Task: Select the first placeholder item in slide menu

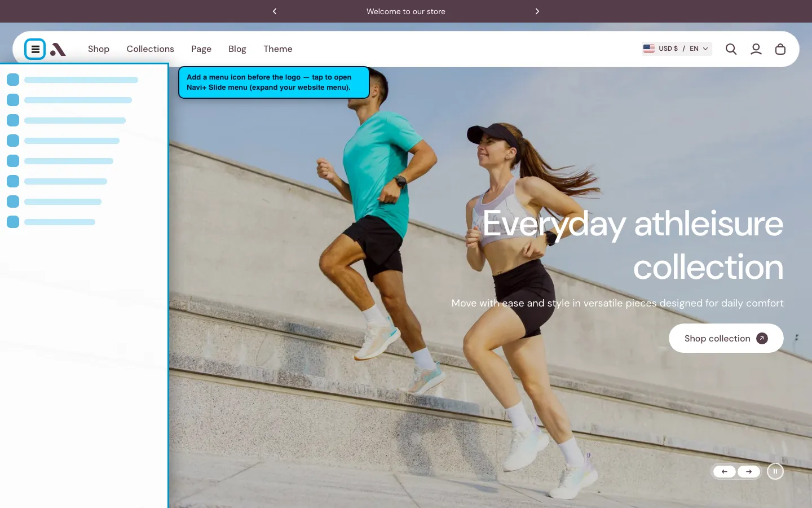Action: pos(72,80)
